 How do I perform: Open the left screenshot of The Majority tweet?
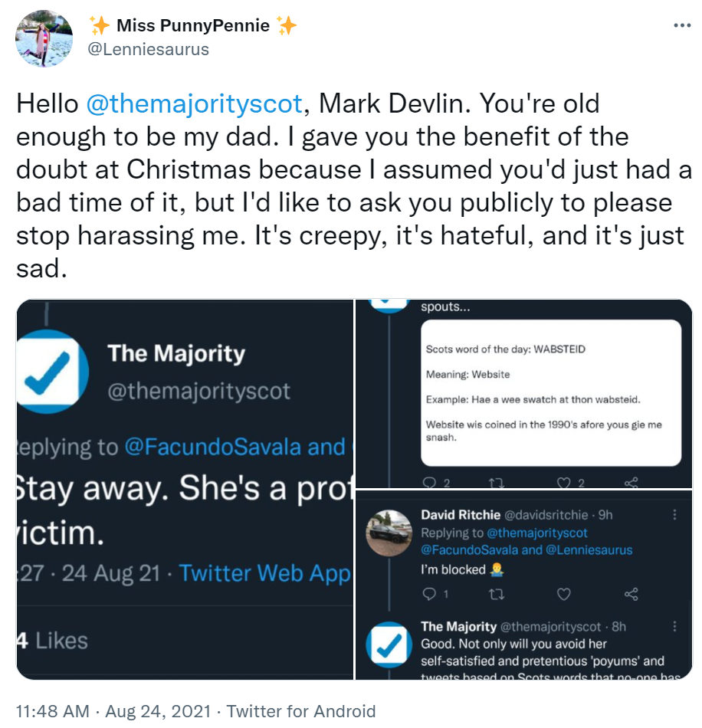pos(184,489)
